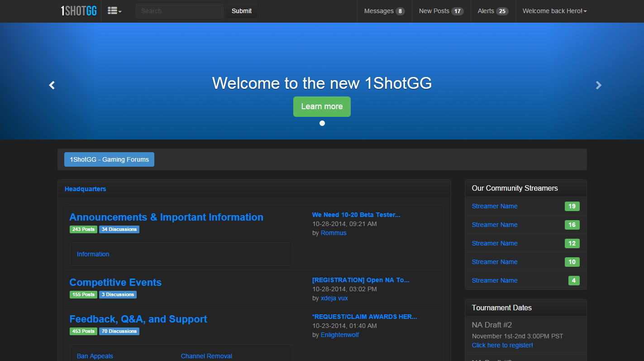Open Feedback, Q&A, and Support forum

tap(138, 319)
